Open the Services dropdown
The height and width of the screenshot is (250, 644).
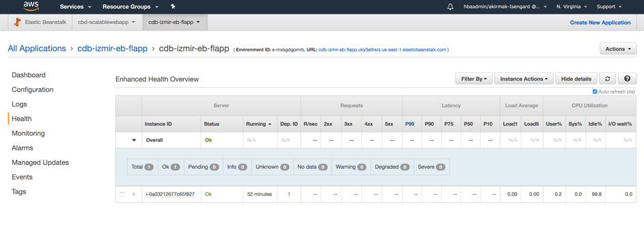76,7
